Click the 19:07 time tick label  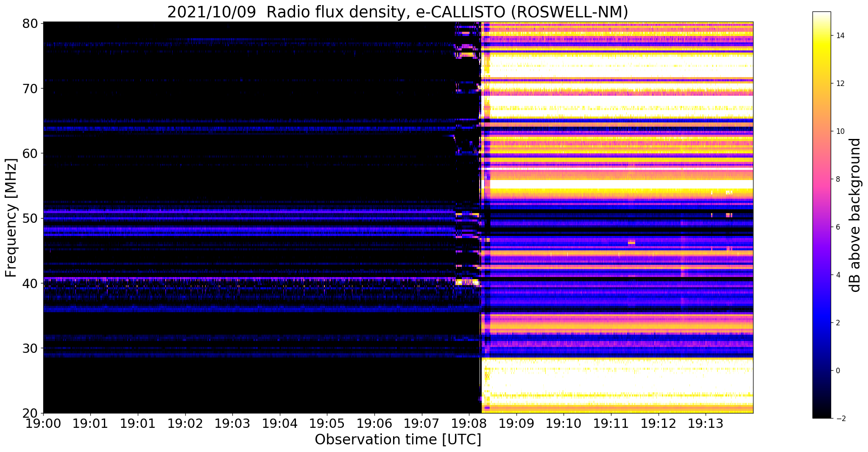click(x=422, y=424)
